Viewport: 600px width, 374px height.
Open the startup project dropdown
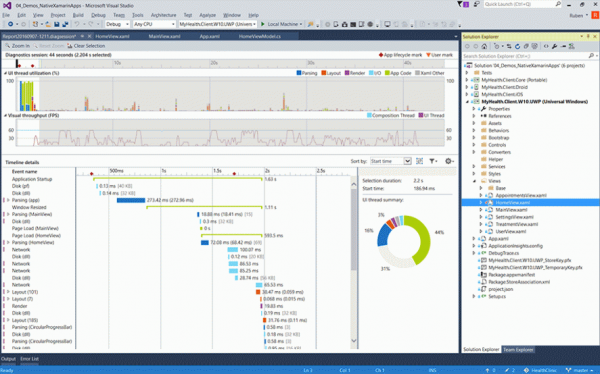click(217, 24)
